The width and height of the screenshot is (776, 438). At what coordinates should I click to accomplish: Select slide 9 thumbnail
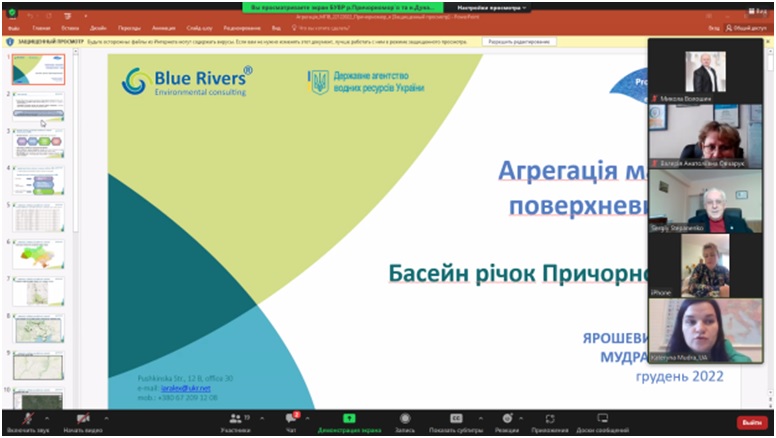(x=39, y=365)
